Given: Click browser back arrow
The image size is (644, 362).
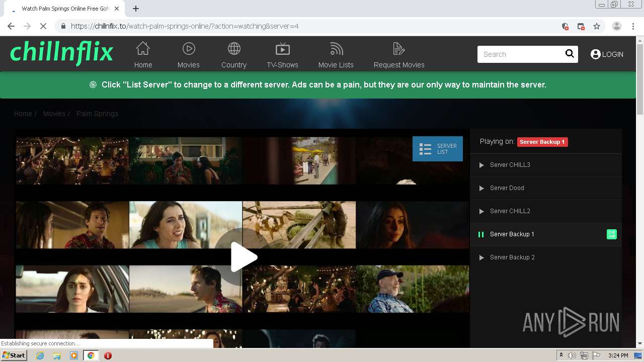Looking at the screenshot, I should click(x=11, y=26).
